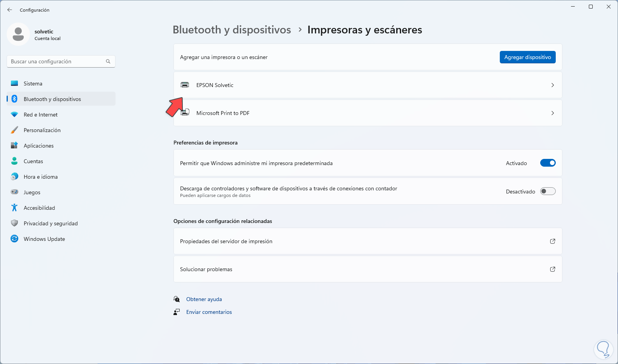Minimize the Configuración window
This screenshot has height=364, width=618.
pos(573,7)
